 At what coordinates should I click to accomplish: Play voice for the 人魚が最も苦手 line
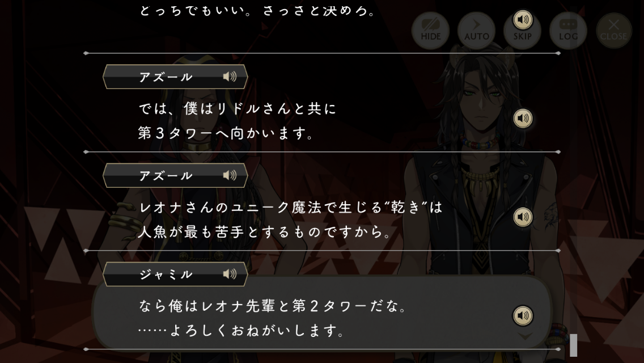[523, 217]
